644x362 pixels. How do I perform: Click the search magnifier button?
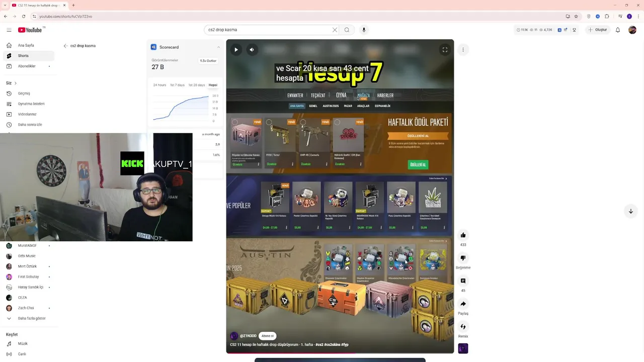[347, 30]
